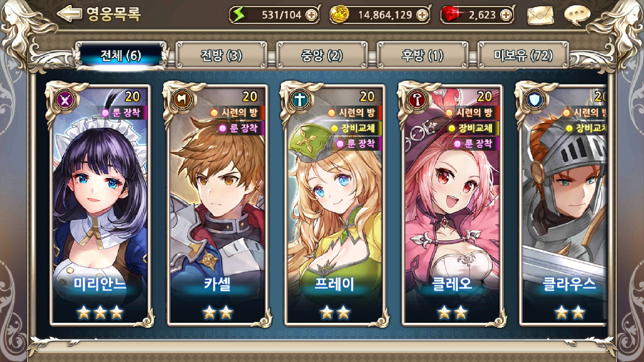Tap the gold coin currency icon
Viewport: 644px width, 362px height.
tap(340, 15)
